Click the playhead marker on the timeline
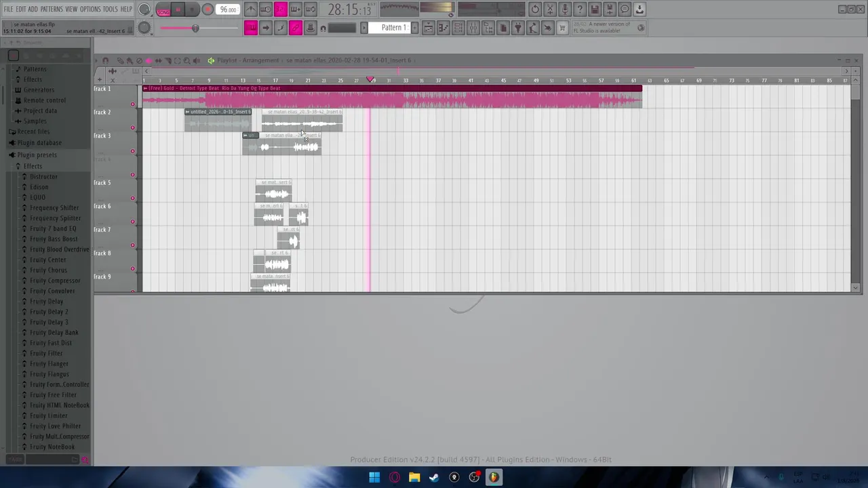Screen dimensions: 868x488 pos(370,80)
